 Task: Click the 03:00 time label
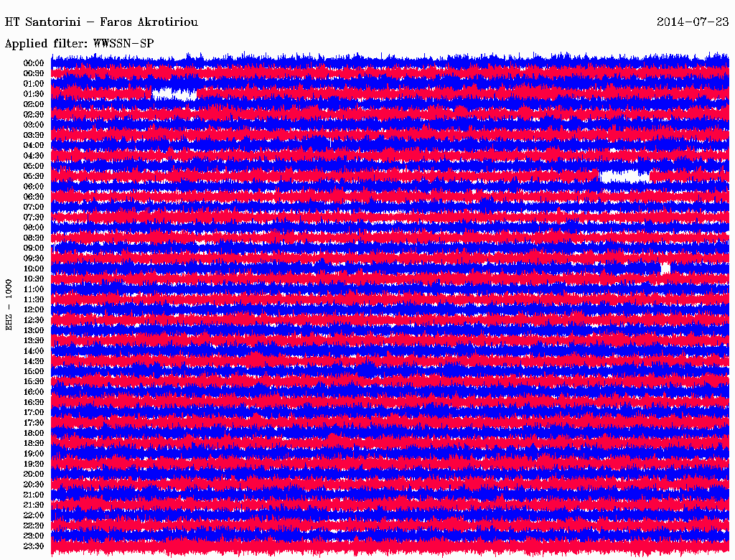[x=34, y=125]
